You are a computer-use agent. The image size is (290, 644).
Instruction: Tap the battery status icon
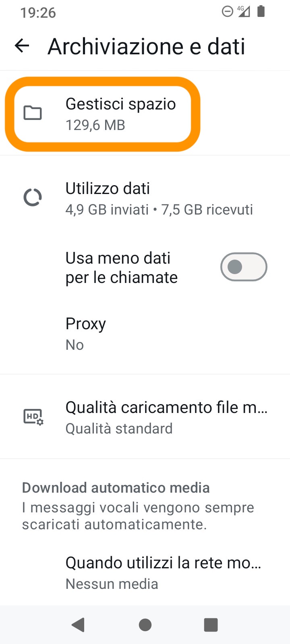point(261,11)
